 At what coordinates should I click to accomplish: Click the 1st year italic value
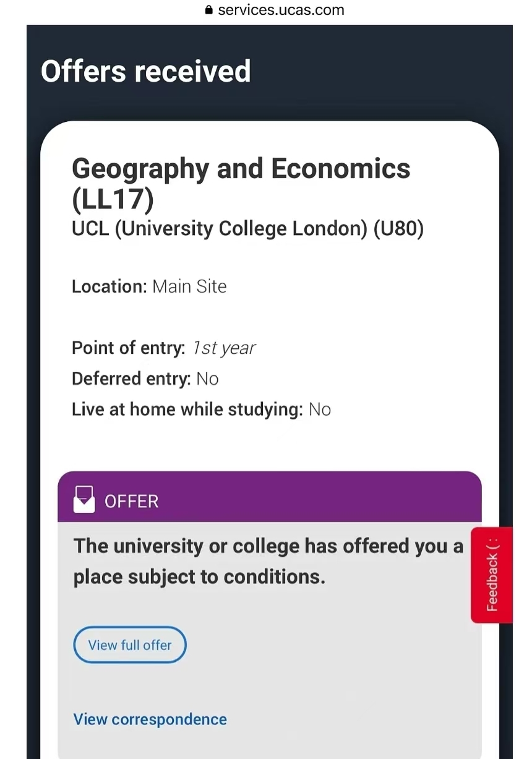(223, 348)
